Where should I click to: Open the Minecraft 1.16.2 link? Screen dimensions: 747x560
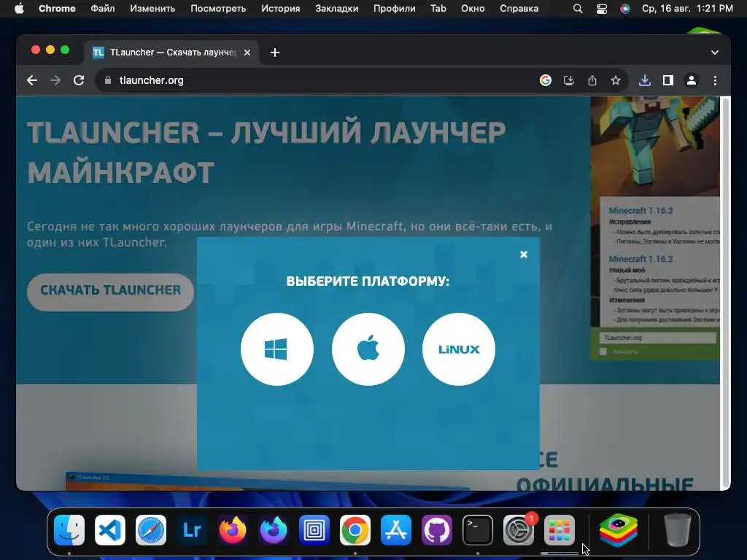point(640,259)
